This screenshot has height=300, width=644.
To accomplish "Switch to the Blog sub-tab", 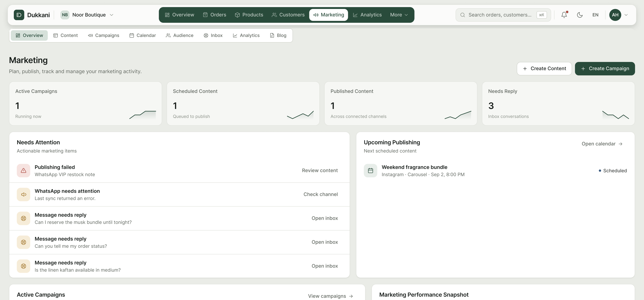I will click(278, 35).
